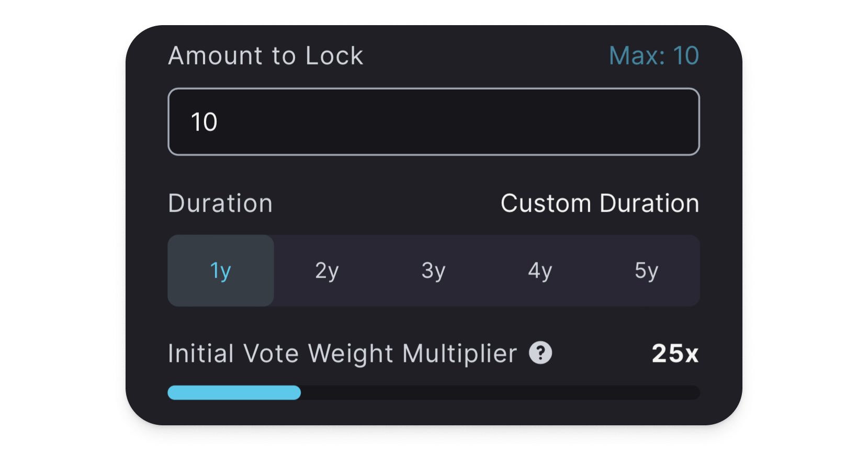
Task: Set duration to 4y
Action: pos(540,271)
